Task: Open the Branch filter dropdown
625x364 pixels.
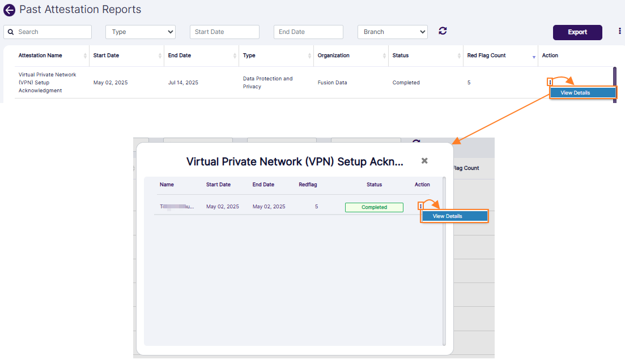Action: click(x=392, y=32)
